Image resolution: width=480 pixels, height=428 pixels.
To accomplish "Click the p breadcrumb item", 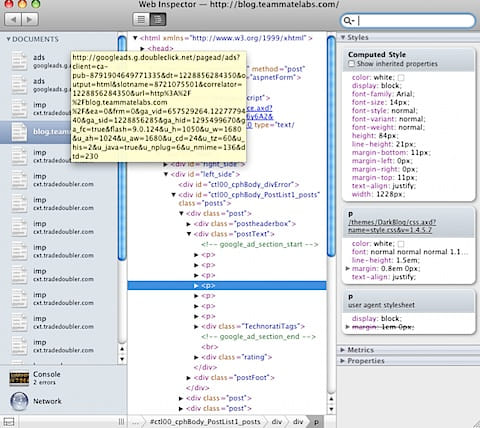I will (x=316, y=422).
